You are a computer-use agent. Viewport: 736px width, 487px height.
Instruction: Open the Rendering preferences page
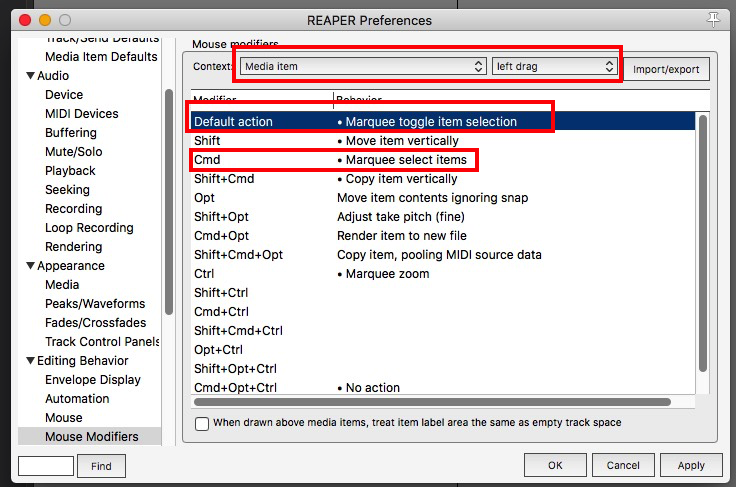pos(73,247)
